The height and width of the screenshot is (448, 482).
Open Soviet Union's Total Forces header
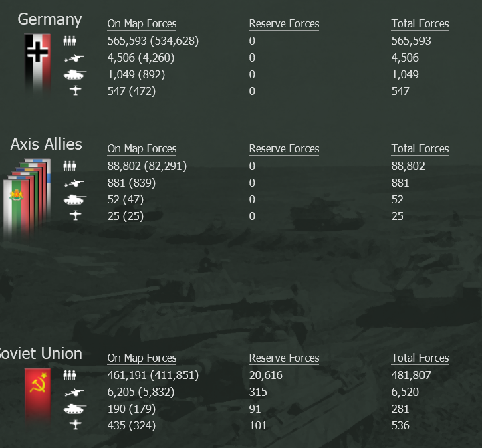click(420, 358)
